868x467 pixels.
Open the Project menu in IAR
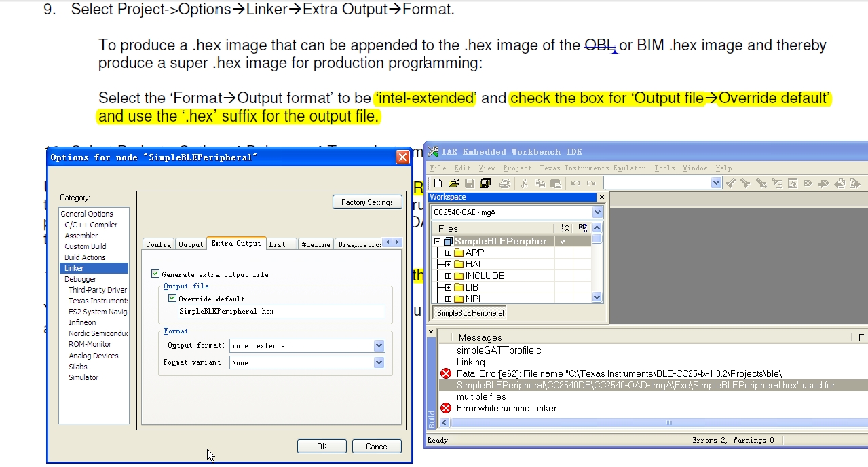pos(517,168)
